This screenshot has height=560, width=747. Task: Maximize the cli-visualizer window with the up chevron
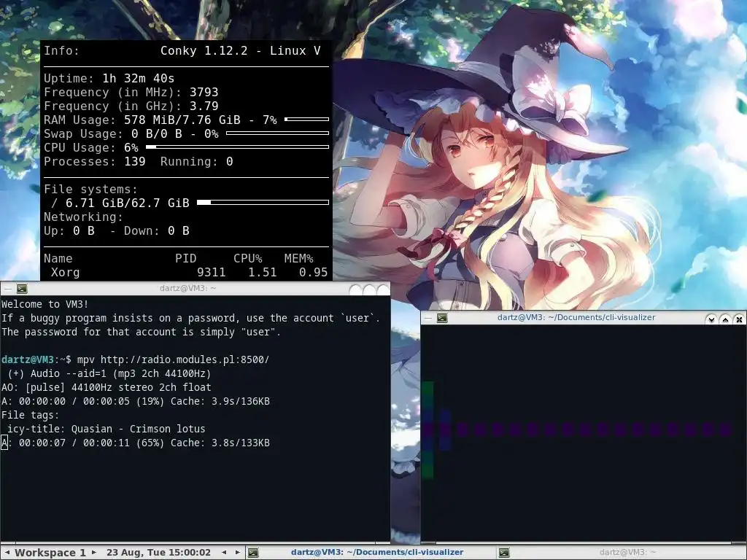coord(725,319)
